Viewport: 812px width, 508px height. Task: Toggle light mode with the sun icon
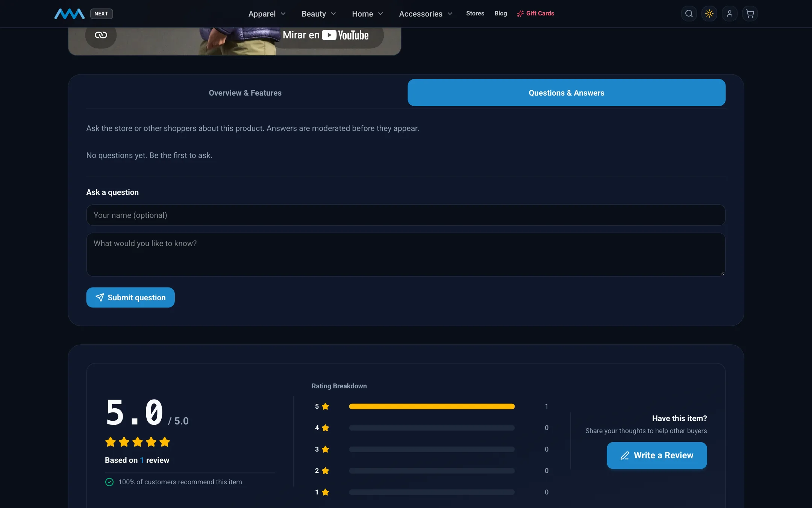[x=709, y=14]
